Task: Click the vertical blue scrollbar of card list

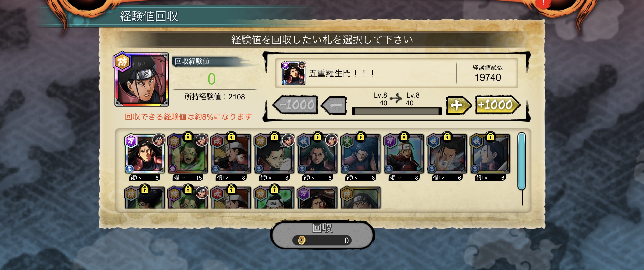Action: [522, 161]
